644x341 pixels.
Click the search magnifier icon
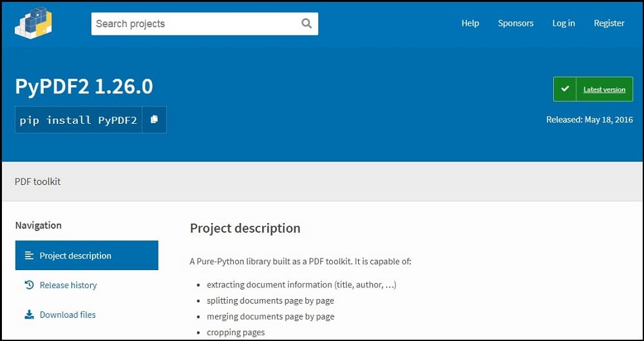click(x=307, y=23)
